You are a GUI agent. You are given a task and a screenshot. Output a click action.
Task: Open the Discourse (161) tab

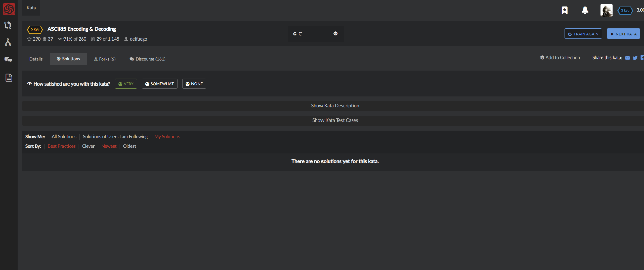(x=147, y=59)
